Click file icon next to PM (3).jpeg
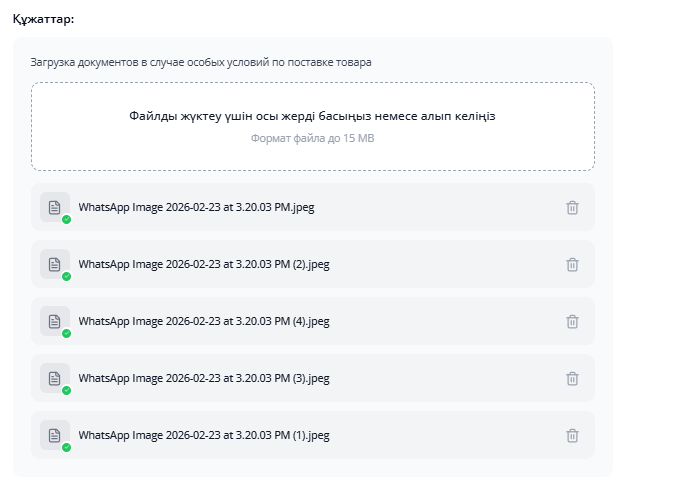The image size is (673, 489). (55, 378)
